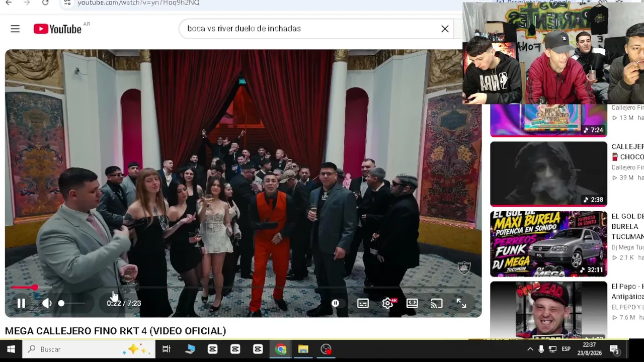The height and width of the screenshot is (362, 644).
Task: Open the first CapCut taskbar icon
Action: 212,349
